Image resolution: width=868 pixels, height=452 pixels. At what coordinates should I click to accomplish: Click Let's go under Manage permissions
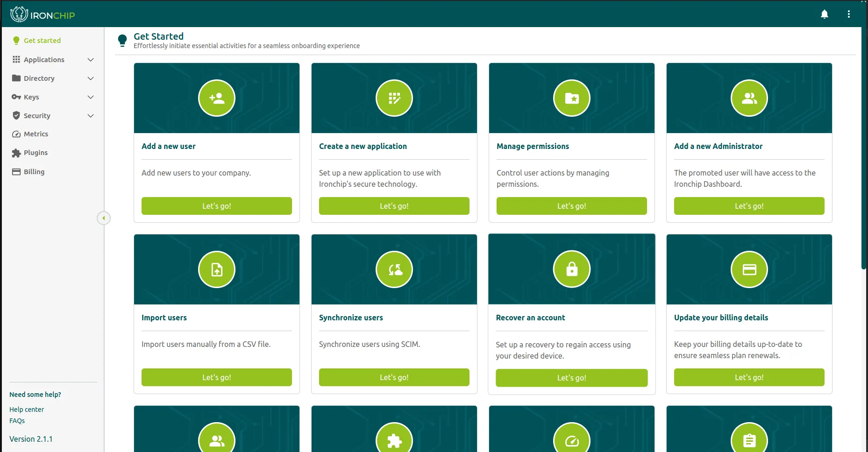(x=572, y=206)
